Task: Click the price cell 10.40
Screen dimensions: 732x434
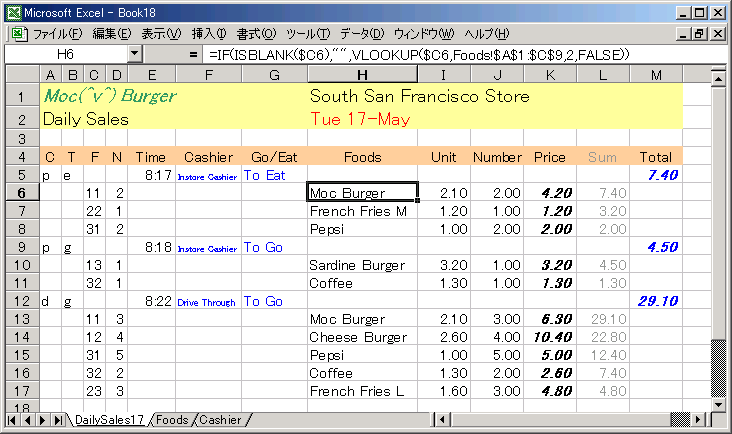Action: coord(550,337)
